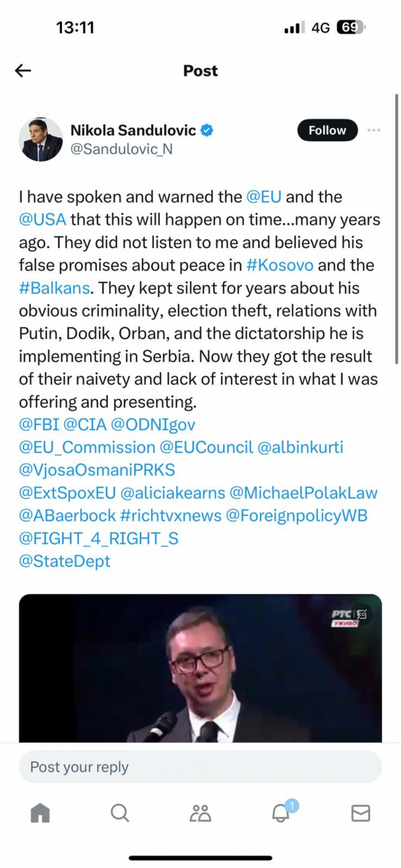Open the Notifications bell
Screen dimensions: 401x868
[x=281, y=813]
